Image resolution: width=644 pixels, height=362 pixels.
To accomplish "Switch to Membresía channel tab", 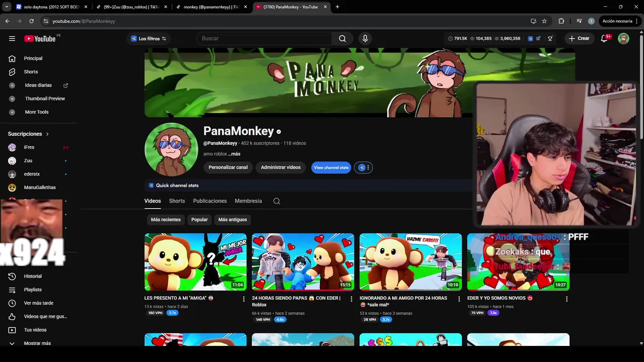I will [248, 201].
